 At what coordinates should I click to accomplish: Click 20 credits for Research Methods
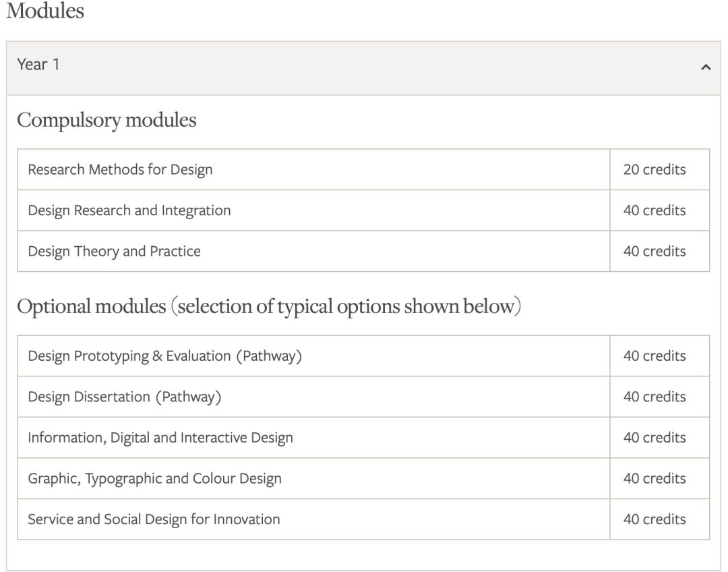[x=655, y=169]
